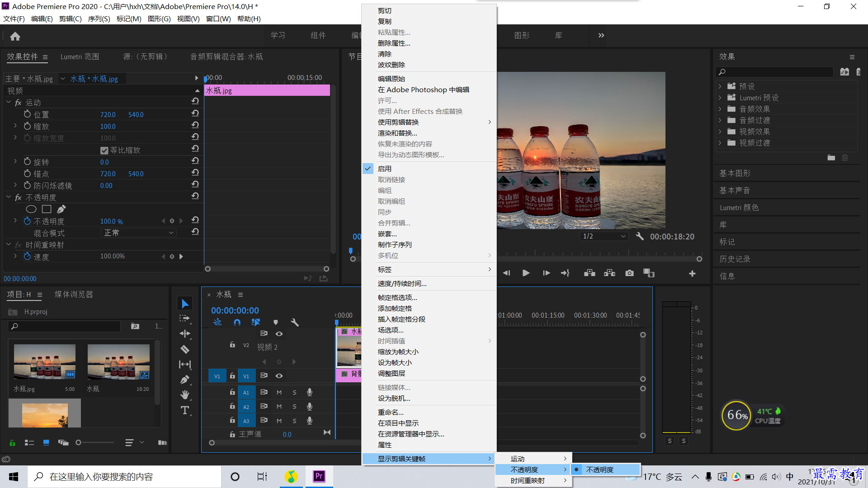Viewport: 868px width, 488px height.
Task: Expand the 缩放 property
Action: [x=15, y=126]
